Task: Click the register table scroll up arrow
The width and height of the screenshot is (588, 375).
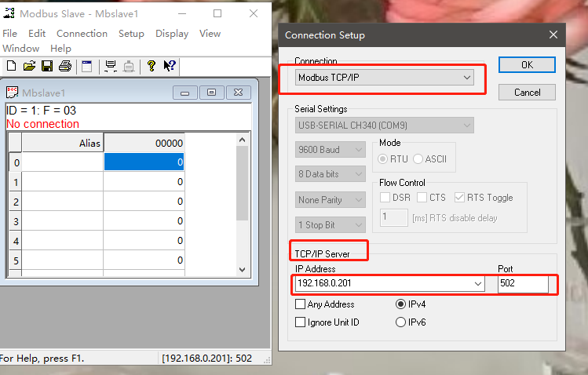Action: pyautogui.click(x=243, y=140)
